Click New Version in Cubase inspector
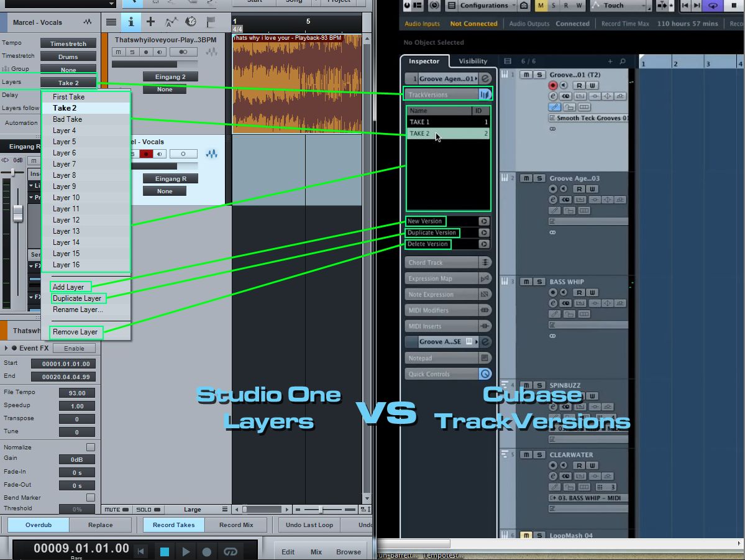The image size is (745, 560). [x=425, y=221]
